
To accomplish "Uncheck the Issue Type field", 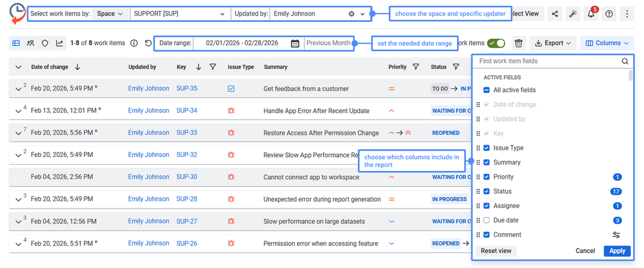I will (486, 148).
